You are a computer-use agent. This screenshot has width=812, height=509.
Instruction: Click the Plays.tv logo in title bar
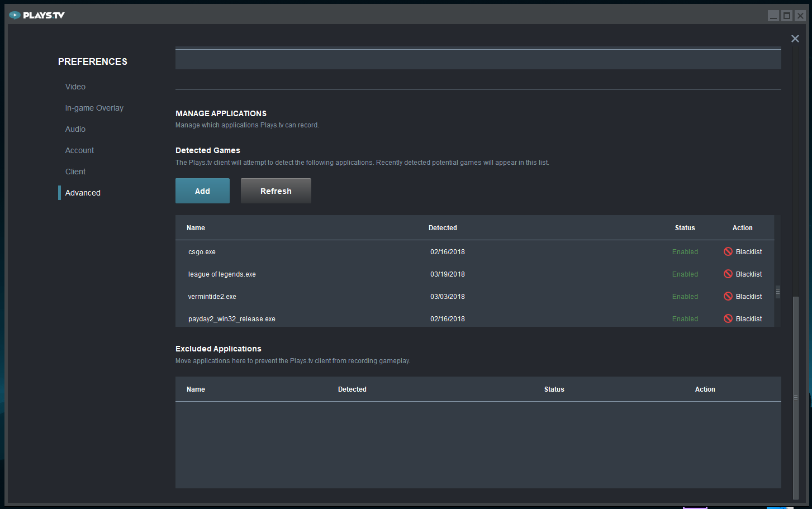(37, 15)
